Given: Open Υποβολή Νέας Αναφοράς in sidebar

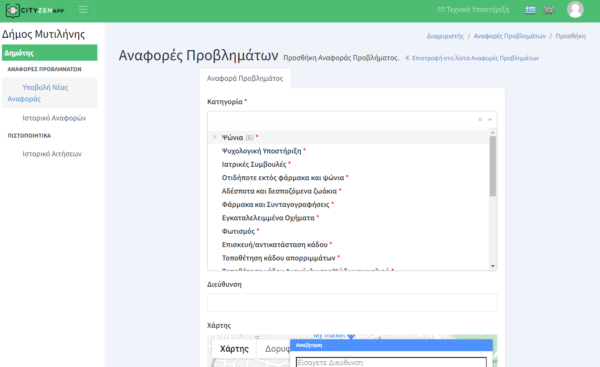Looking at the screenshot, I should (x=49, y=93).
